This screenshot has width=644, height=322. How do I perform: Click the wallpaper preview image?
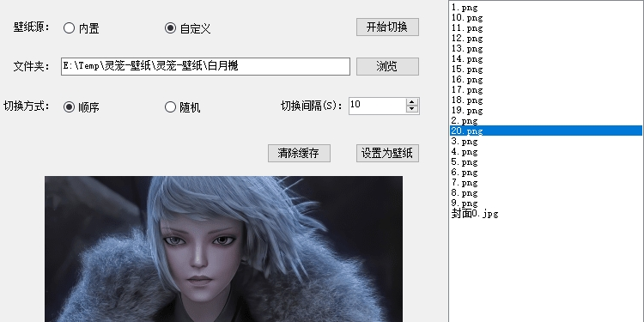[223, 249]
